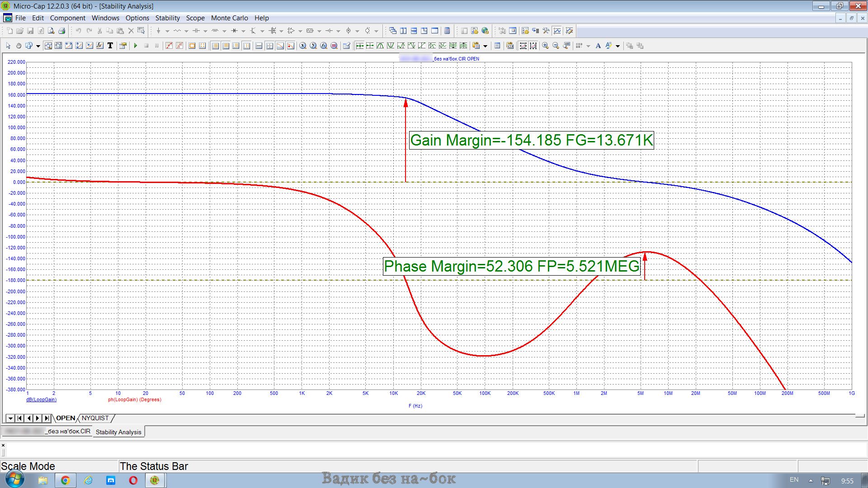Click the Gain Margin annotation tag
The width and height of the screenshot is (868, 488).
pyautogui.click(x=531, y=140)
